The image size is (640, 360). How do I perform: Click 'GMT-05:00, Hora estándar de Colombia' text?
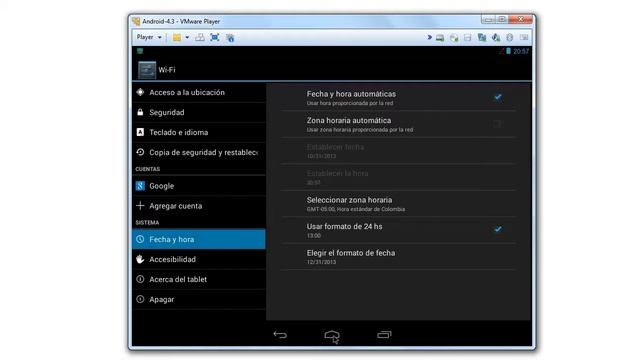coord(356,209)
